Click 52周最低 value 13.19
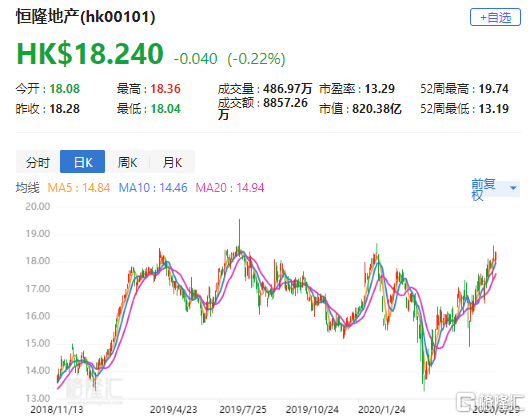This screenshot has width=531, height=419. [x=494, y=109]
